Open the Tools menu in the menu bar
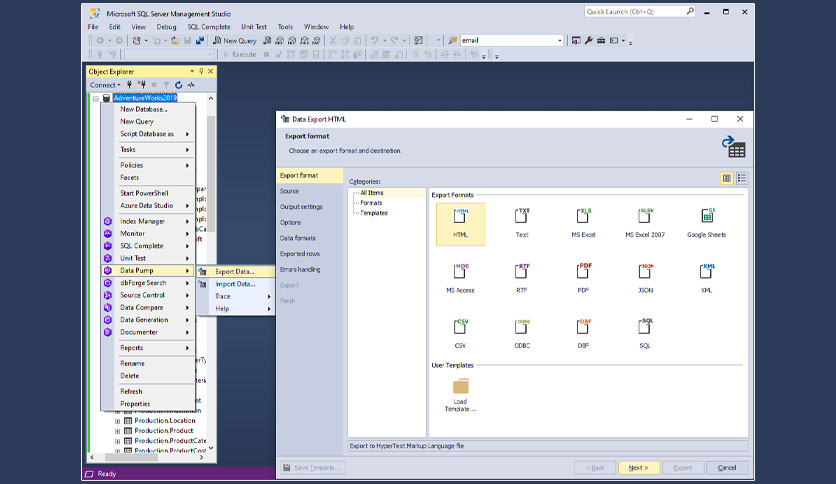The height and width of the screenshot is (484, 836). tap(285, 27)
